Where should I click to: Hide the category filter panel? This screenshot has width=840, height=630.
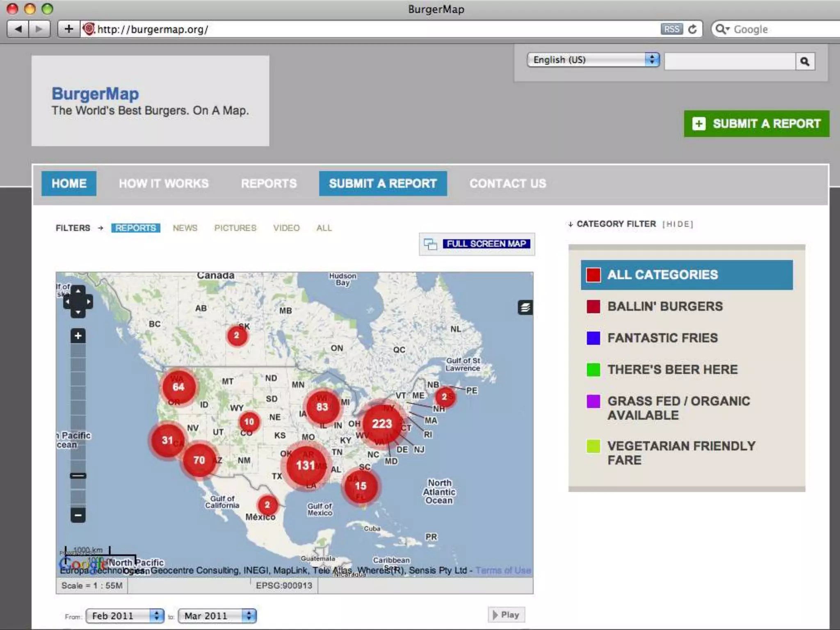click(678, 224)
